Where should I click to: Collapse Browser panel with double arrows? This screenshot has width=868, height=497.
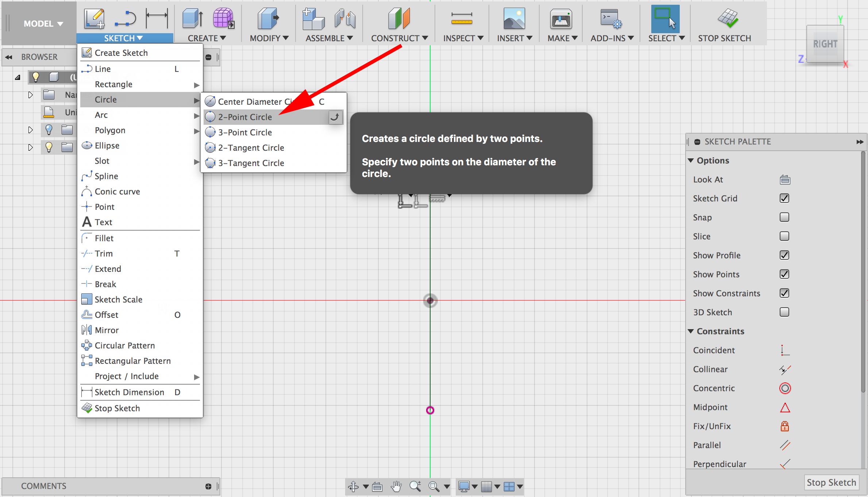point(9,57)
